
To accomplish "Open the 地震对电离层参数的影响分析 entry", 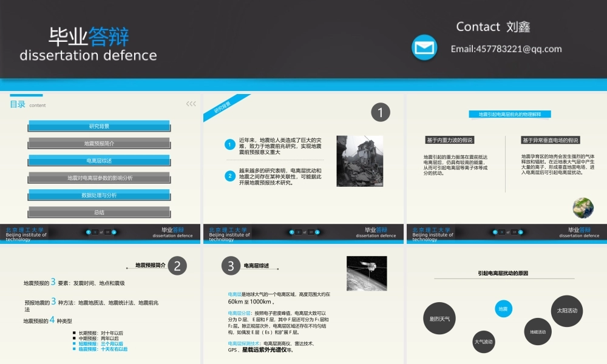I will coord(99,178).
